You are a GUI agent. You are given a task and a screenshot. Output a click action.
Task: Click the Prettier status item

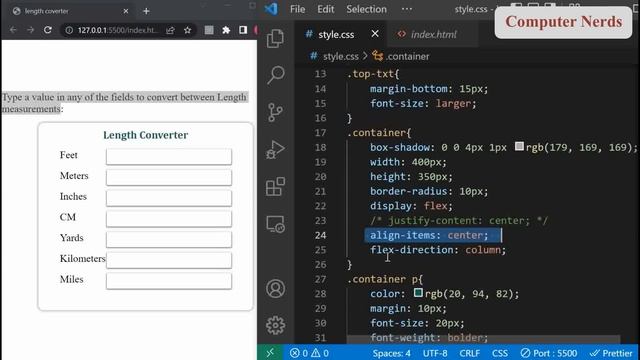pos(611,353)
